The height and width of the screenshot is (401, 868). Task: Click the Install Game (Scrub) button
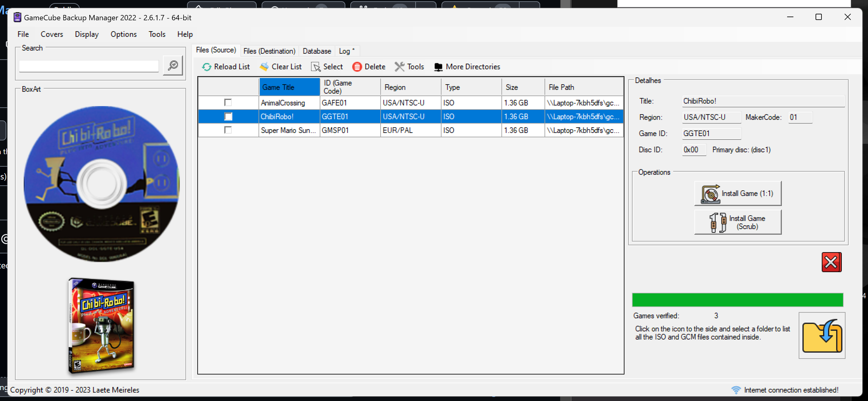click(x=738, y=222)
